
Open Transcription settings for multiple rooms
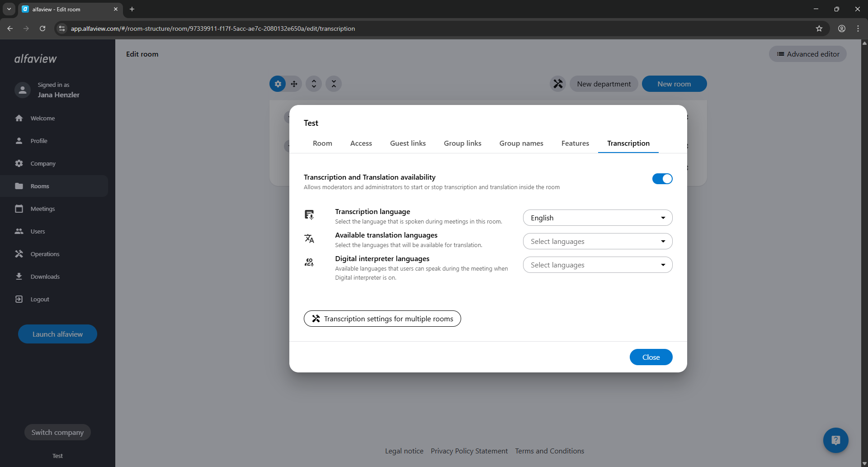click(382, 319)
